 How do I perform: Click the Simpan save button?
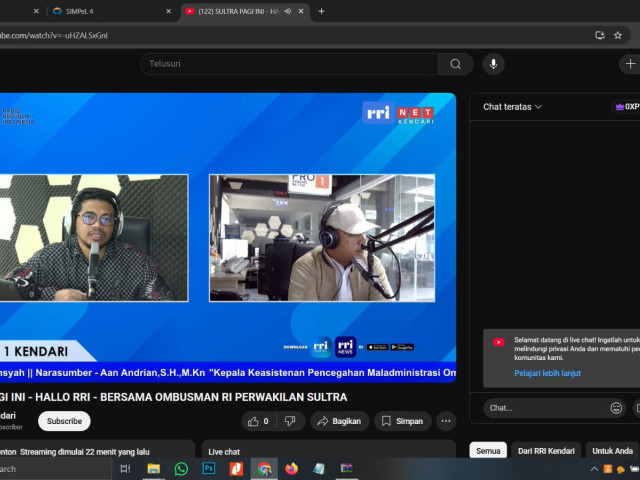point(403,421)
